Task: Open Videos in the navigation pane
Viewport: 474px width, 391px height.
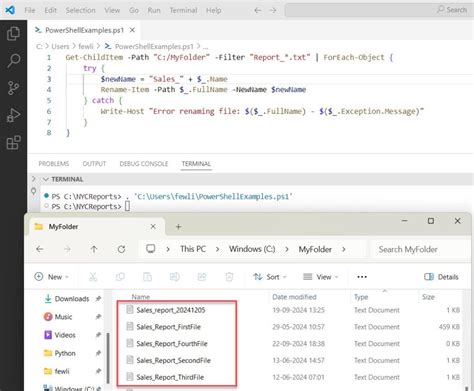Action: coord(60,335)
